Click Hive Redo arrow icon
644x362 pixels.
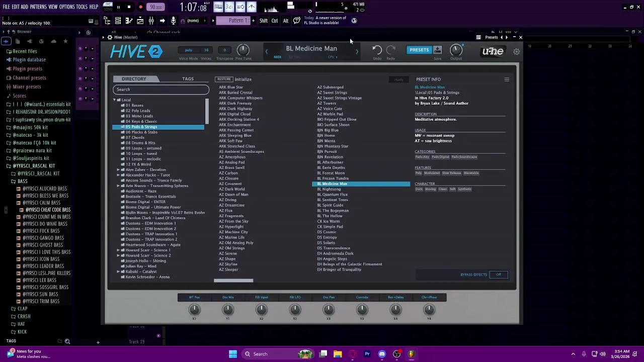pyautogui.click(x=390, y=50)
